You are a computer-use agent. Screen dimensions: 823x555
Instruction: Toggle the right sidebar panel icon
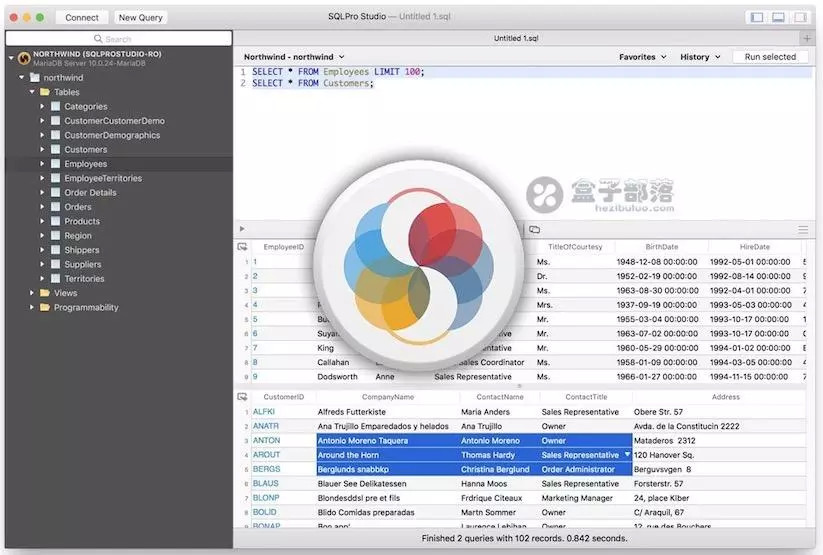pos(800,17)
